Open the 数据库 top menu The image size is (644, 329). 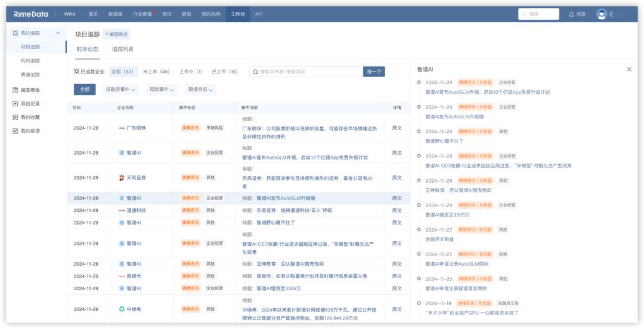116,14
